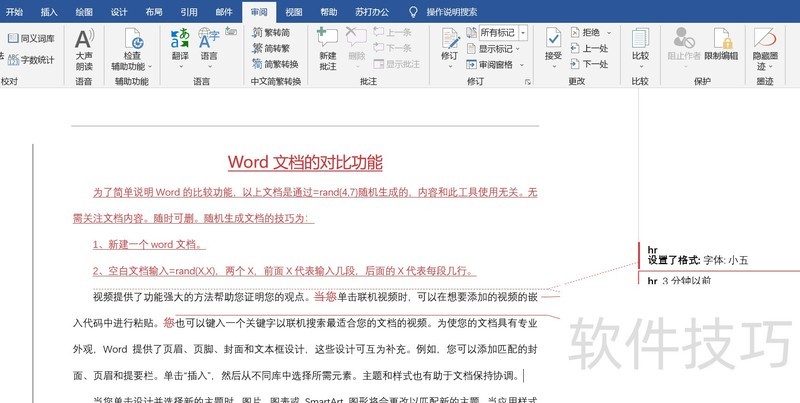
Task: Open 简繁转换 conversion dialog
Action: click(275, 64)
